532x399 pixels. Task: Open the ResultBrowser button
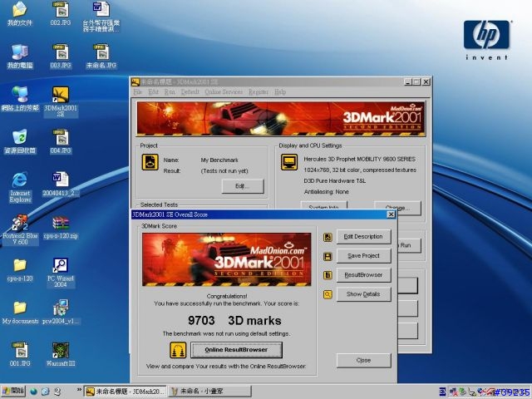coord(364,275)
